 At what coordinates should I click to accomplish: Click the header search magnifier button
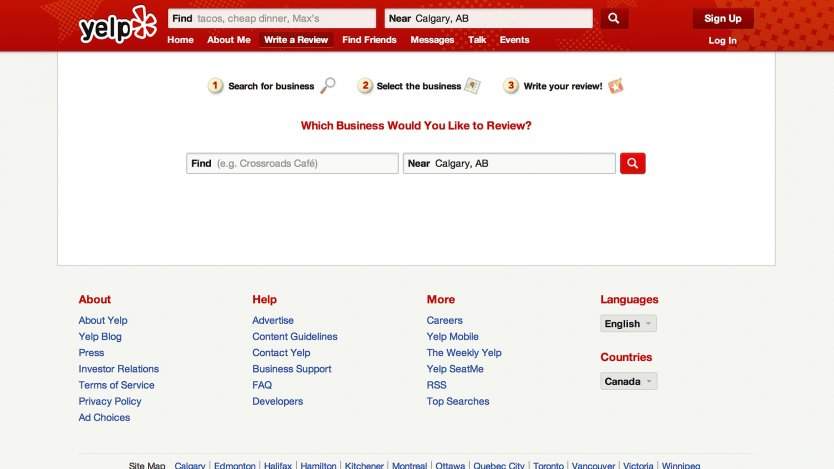[614, 18]
